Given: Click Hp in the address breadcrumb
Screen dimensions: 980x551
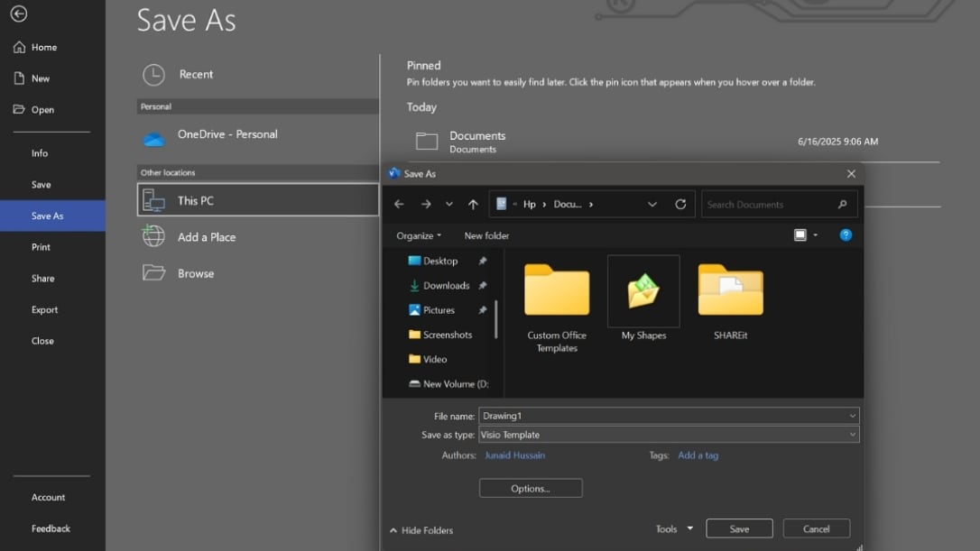Looking at the screenshot, I should [530, 205].
